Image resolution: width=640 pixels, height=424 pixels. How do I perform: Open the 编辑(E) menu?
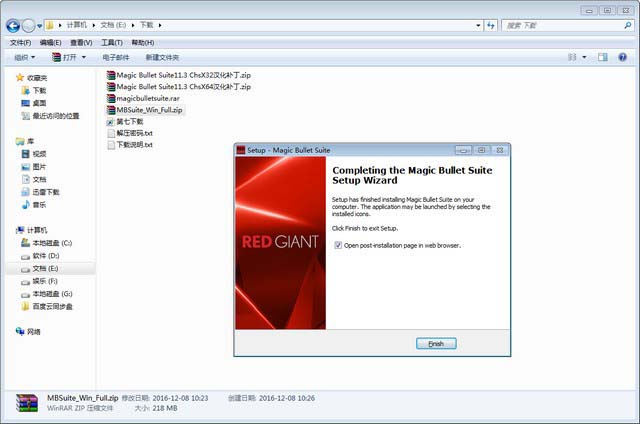pyautogui.click(x=51, y=42)
